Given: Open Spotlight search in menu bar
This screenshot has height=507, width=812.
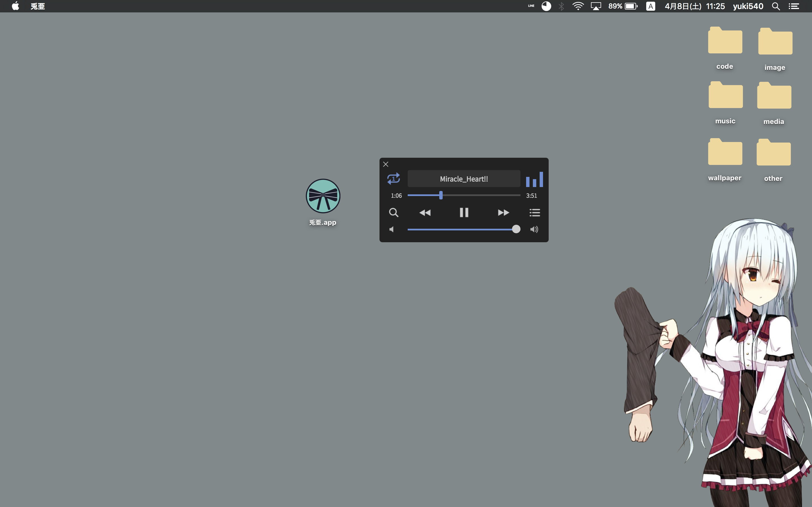Looking at the screenshot, I should point(775,6).
